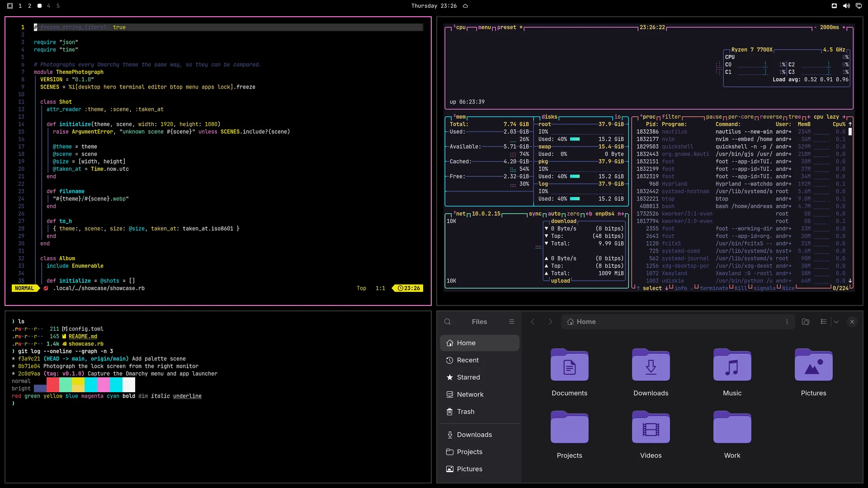The image size is (868, 488).
Task: Select Recent in the Files sidebar
Action: point(480,360)
